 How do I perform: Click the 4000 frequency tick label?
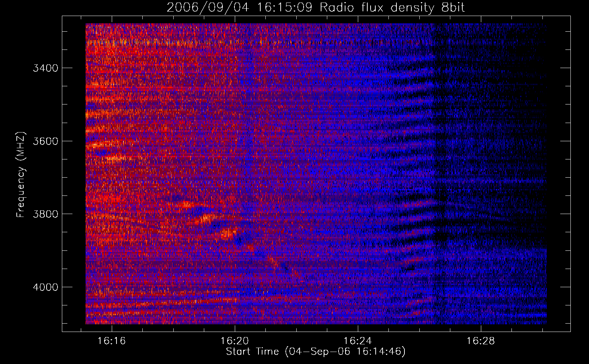click(46, 287)
